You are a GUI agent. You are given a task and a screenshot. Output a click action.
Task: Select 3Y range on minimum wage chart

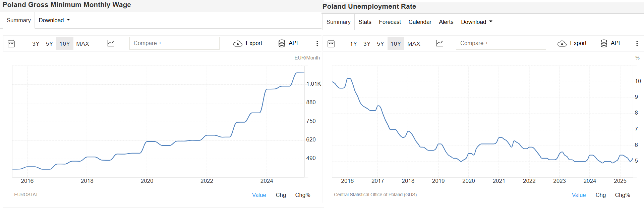pyautogui.click(x=36, y=44)
